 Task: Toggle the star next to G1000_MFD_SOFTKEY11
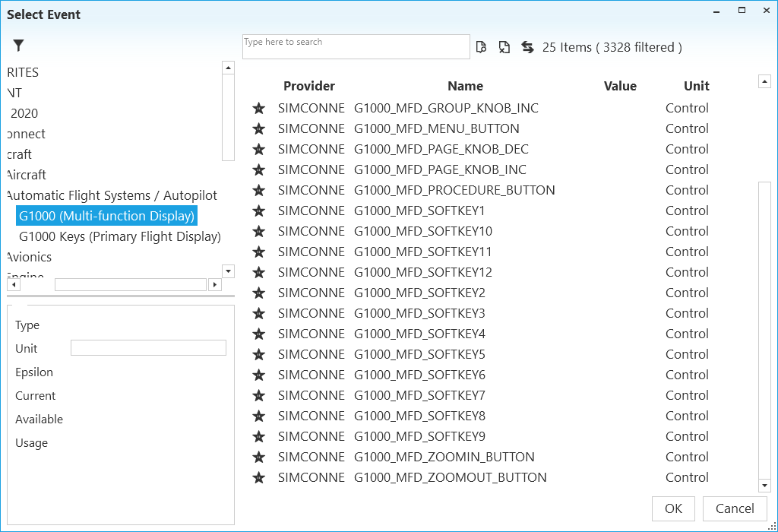pyautogui.click(x=258, y=252)
